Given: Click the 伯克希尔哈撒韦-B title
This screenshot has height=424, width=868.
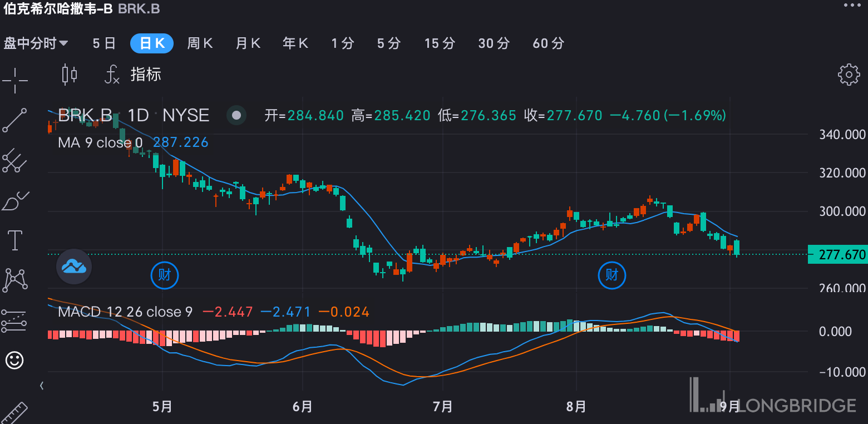Looking at the screenshot, I should [58, 8].
